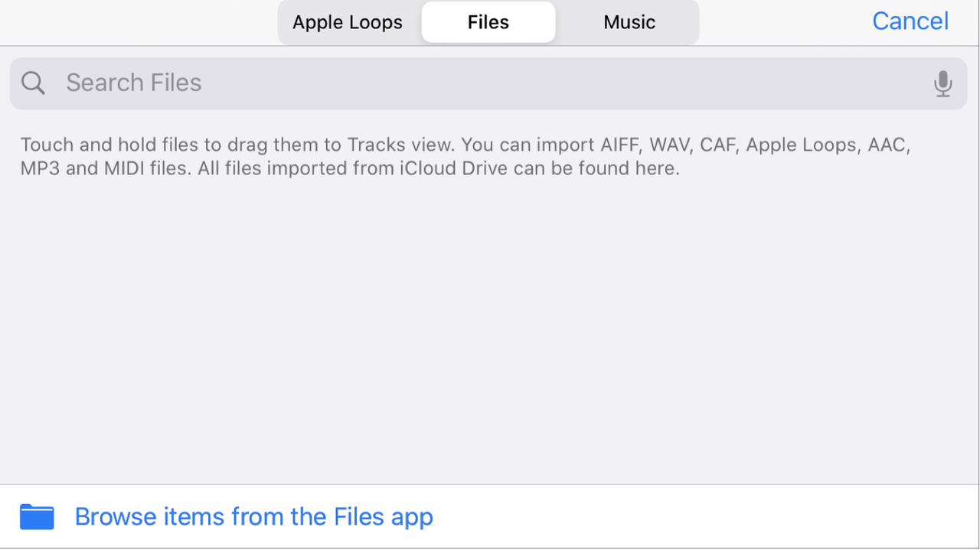Switch to the Apple Loops tab
Viewport: 980px width, 550px height.
348,22
